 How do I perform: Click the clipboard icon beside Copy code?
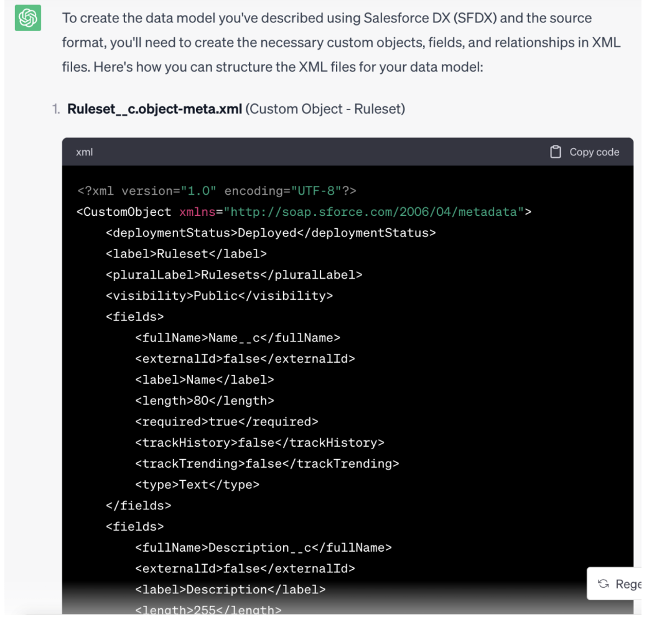tap(556, 151)
